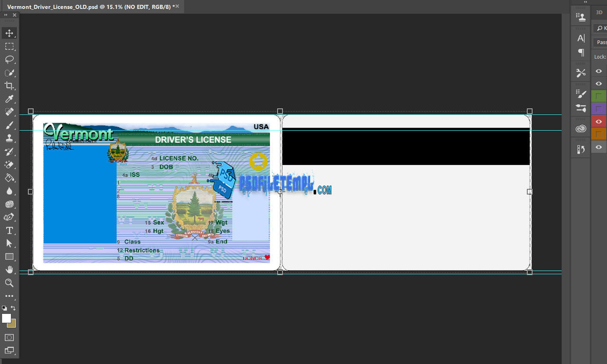Swap foreground and background colors
This screenshot has height=364, width=607.
click(13, 308)
